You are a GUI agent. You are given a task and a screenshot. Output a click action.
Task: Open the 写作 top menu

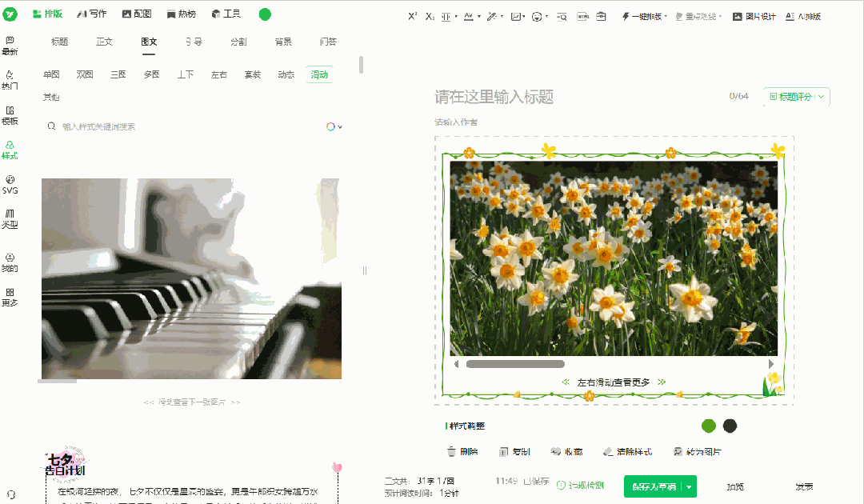91,14
